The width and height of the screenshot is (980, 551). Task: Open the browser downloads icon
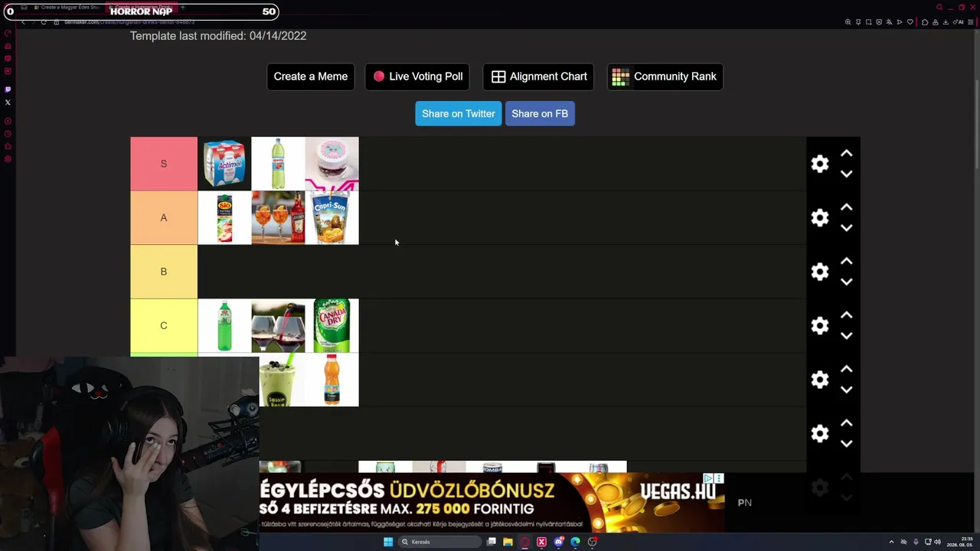(x=946, y=22)
